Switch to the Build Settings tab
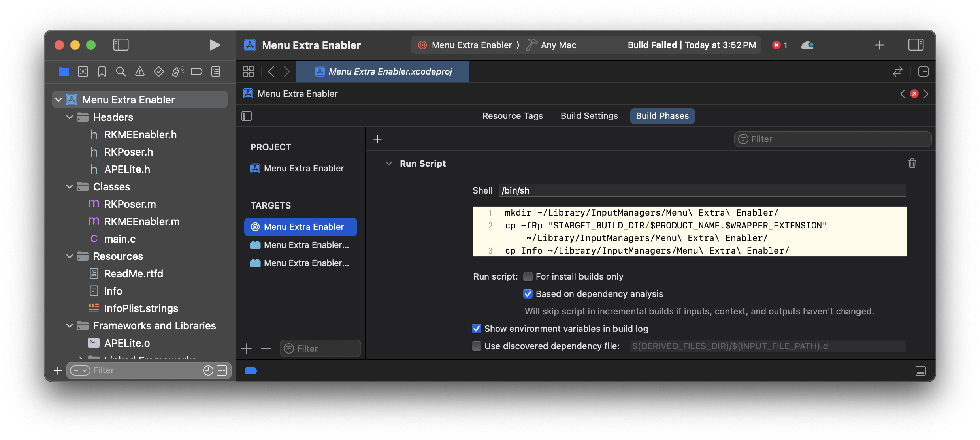 point(589,116)
